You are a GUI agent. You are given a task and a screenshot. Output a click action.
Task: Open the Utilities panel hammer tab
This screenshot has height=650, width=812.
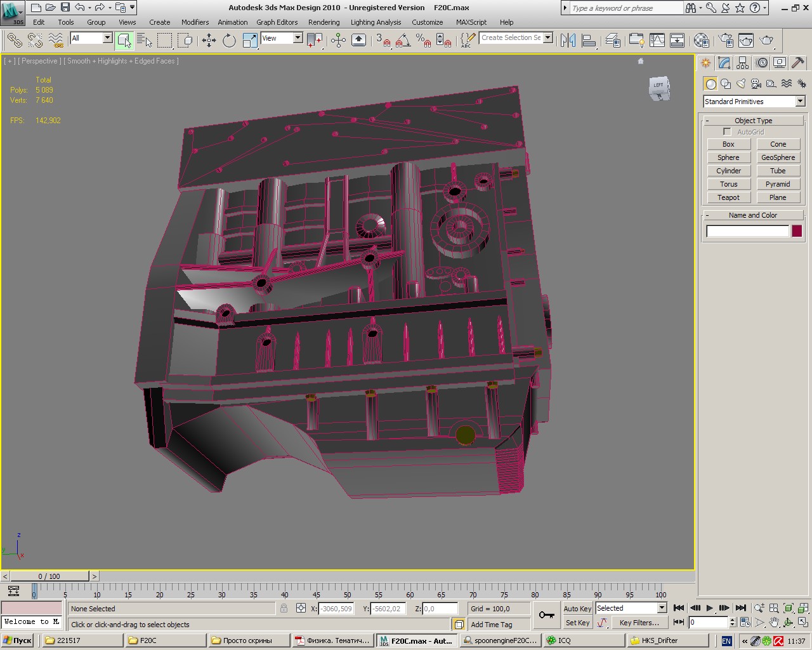point(798,63)
